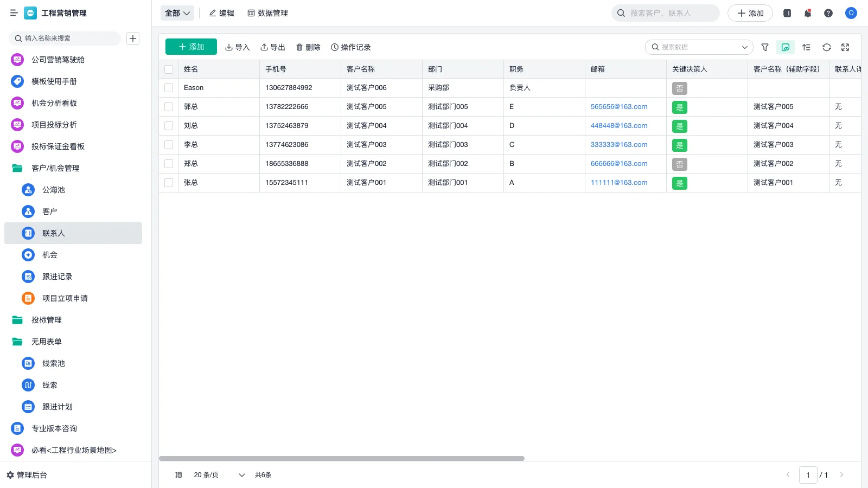Collapse the sidebar with the hamburger icon

(x=14, y=13)
